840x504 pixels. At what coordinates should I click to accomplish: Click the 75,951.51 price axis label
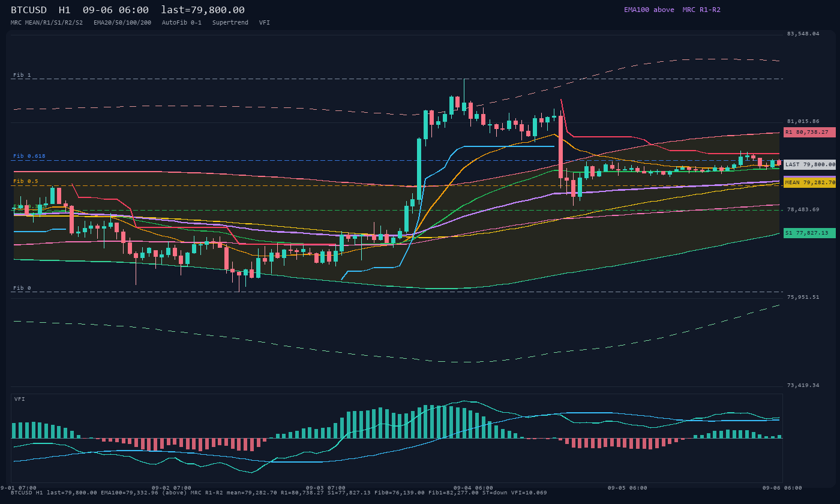click(803, 297)
